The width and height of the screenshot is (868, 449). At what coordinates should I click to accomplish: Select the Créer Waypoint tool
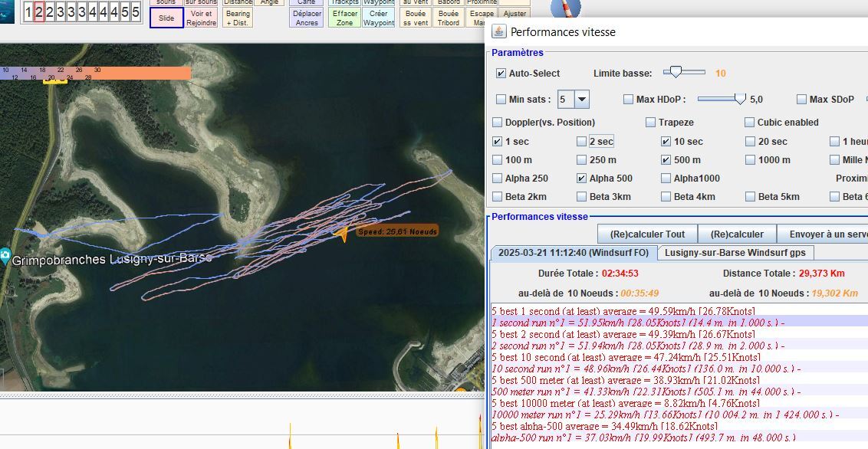[x=379, y=18]
